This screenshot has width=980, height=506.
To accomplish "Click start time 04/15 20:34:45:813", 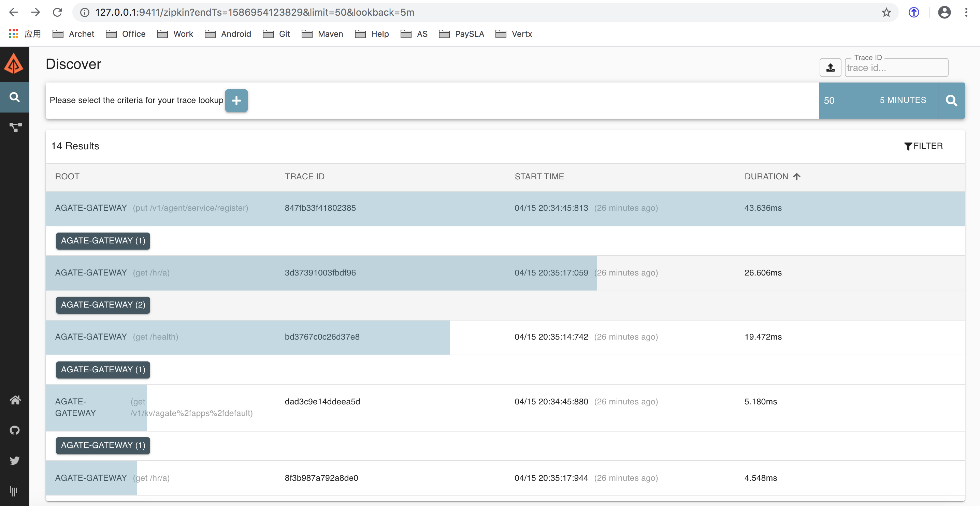I will tap(551, 208).
